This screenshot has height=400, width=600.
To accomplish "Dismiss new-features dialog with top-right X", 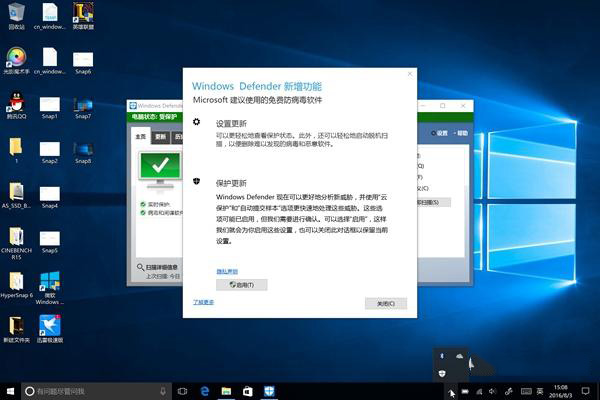I will [x=410, y=73].
